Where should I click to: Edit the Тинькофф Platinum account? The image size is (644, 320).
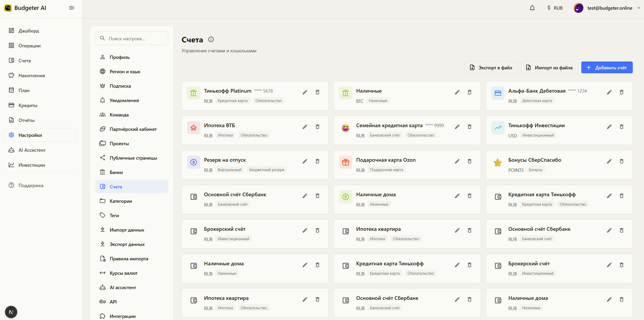coord(305,92)
